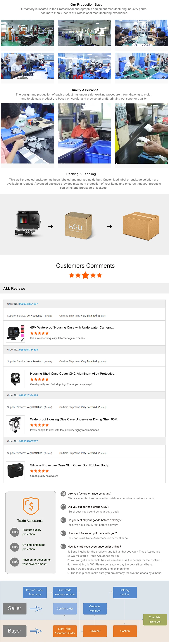Click the Delivery on time step box

tap(125, 592)
